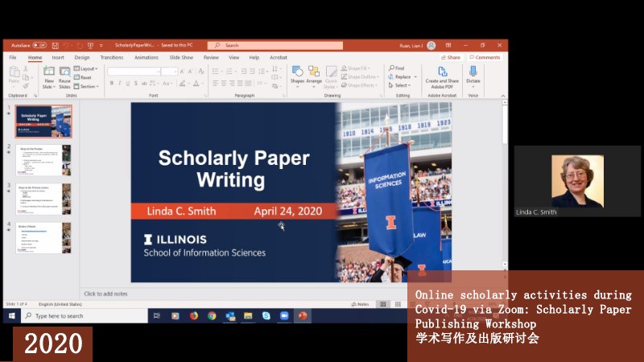Click the text highlight color button
644x362 pixels.
183,84
